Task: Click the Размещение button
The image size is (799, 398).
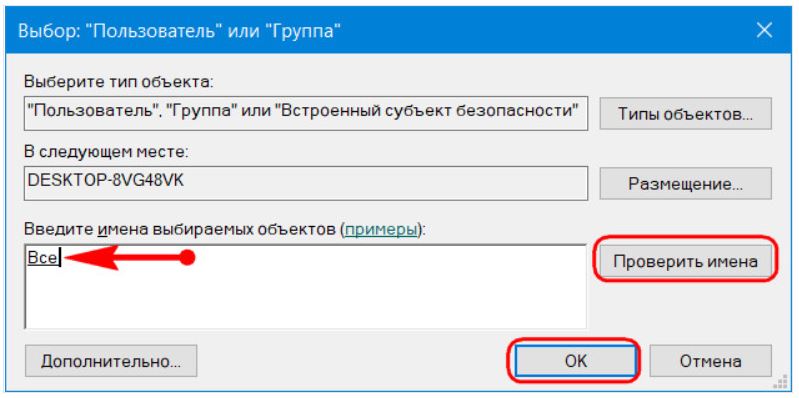Action: pos(685,183)
